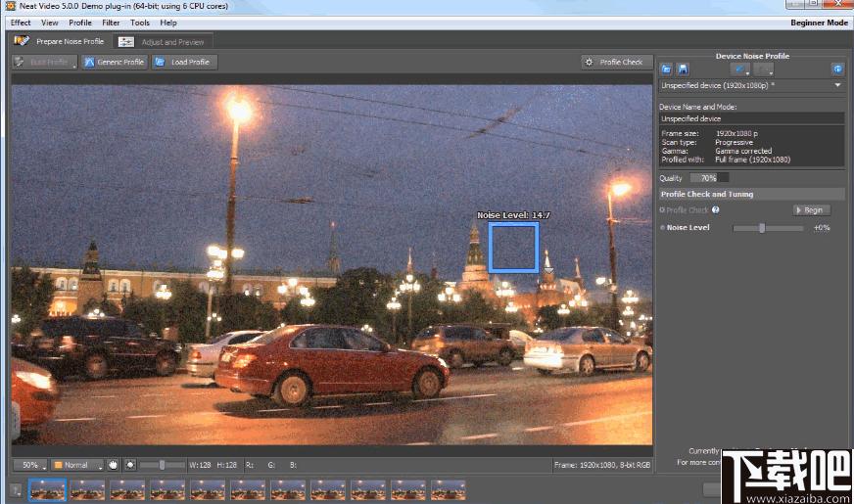854x504 pixels.
Task: Switch to Prepare Noise Profile tab
Action: pos(59,41)
